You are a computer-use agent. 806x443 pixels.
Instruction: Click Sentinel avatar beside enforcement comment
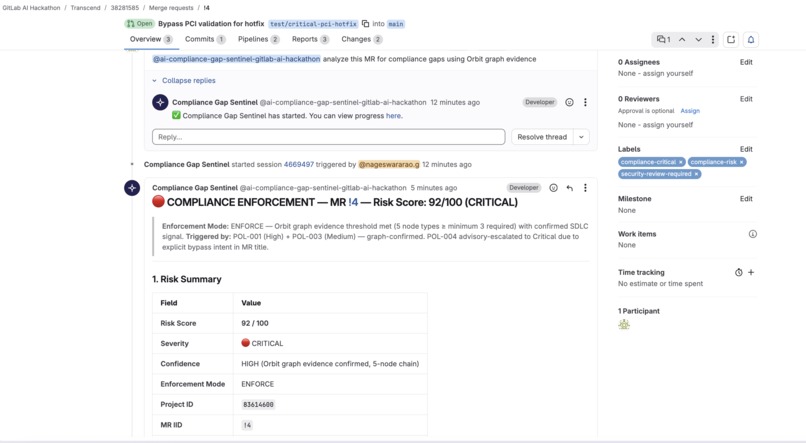point(132,188)
